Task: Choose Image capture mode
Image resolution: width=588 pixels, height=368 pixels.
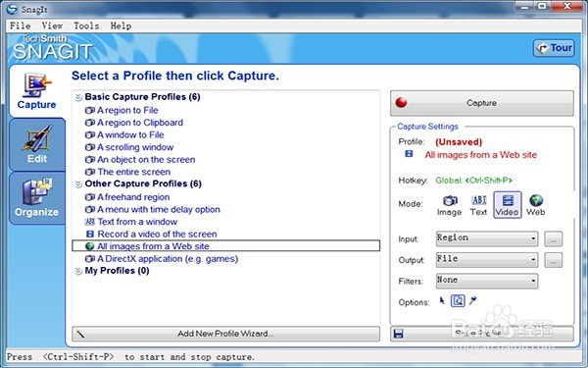Action: click(x=449, y=205)
